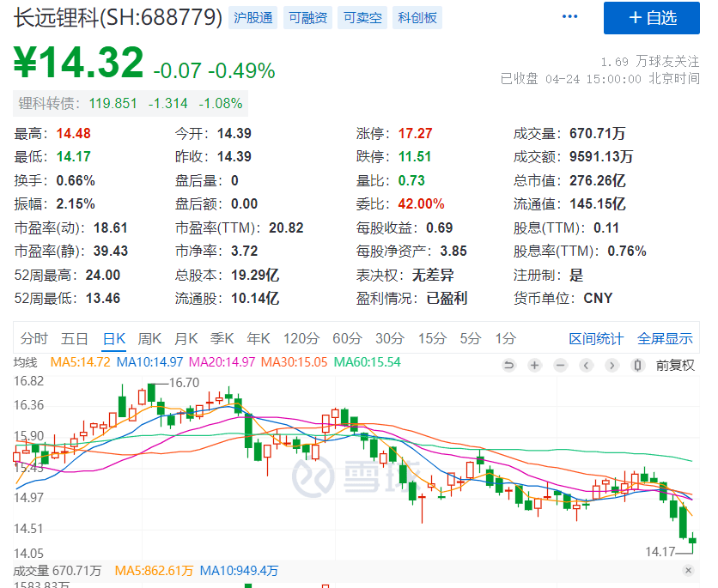Open 全屏显示 fullscreen chart link

[x=665, y=338]
